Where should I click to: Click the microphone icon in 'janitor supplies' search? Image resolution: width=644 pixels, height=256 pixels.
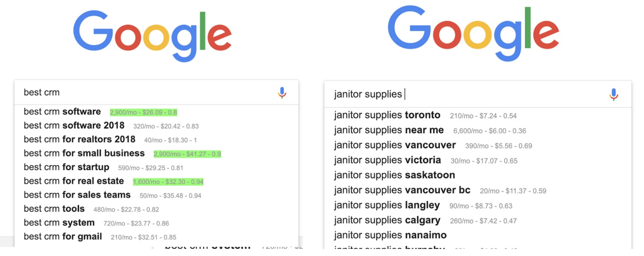[x=613, y=94]
